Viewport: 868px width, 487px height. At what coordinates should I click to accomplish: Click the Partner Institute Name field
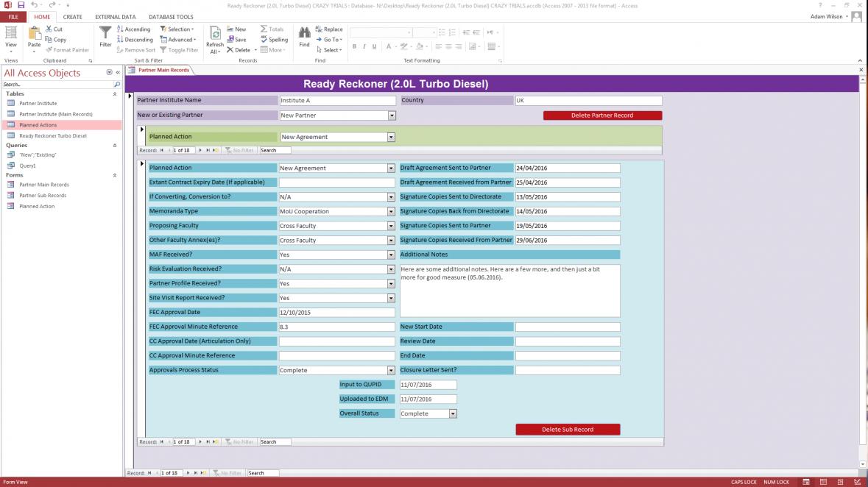coord(337,100)
